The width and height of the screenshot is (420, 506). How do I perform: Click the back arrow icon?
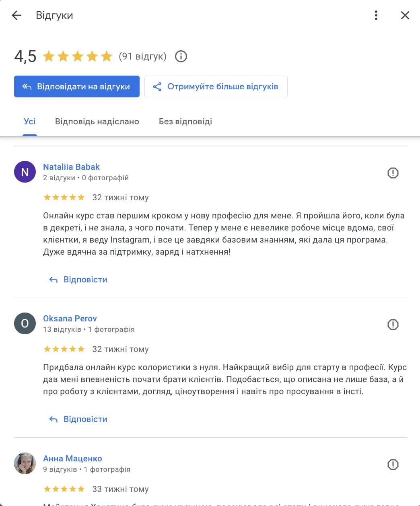16,16
